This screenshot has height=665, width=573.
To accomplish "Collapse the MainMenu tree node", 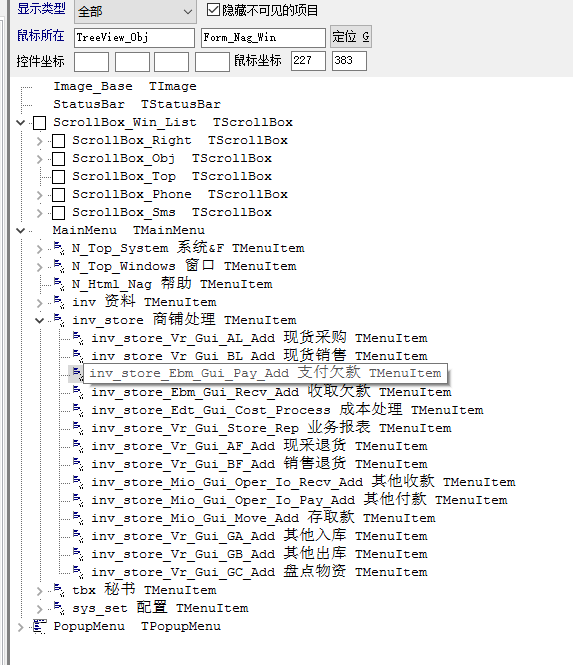I will click(x=20, y=230).
